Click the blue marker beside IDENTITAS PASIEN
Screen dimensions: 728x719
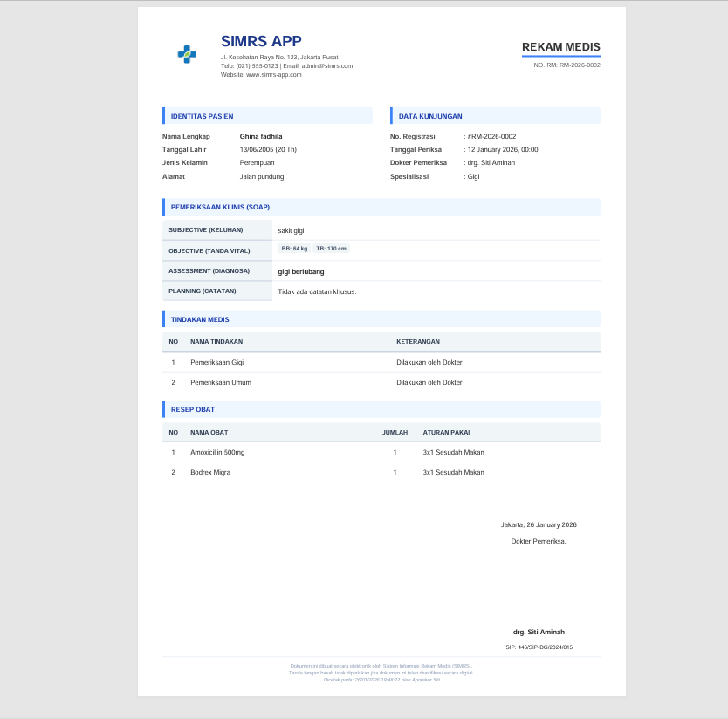(163, 115)
